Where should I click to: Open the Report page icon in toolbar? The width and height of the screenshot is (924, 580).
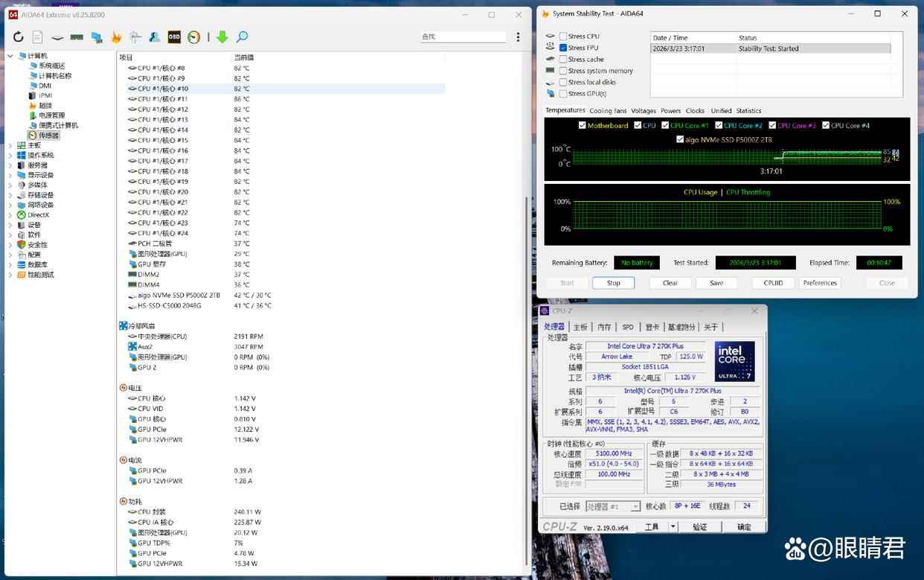click(37, 37)
